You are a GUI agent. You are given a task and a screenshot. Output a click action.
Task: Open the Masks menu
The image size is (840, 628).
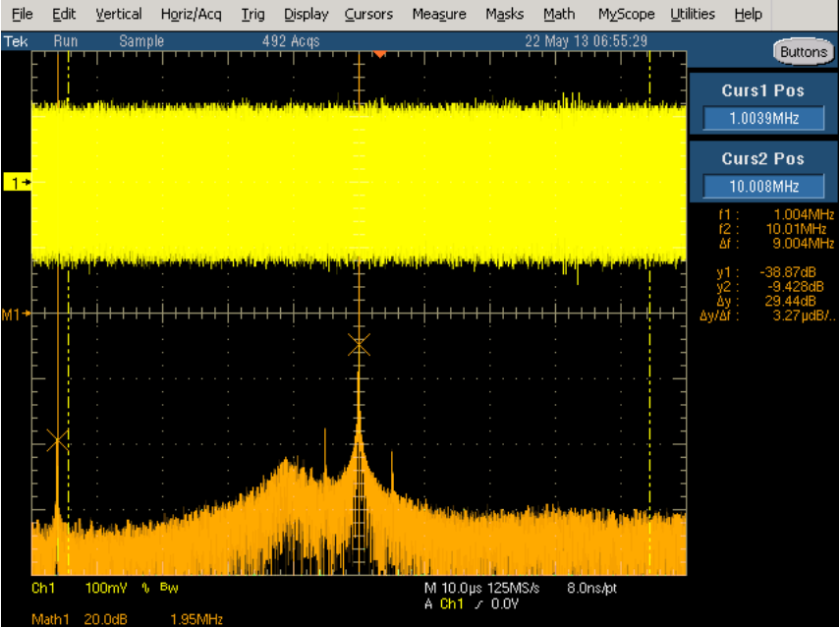[505, 14]
